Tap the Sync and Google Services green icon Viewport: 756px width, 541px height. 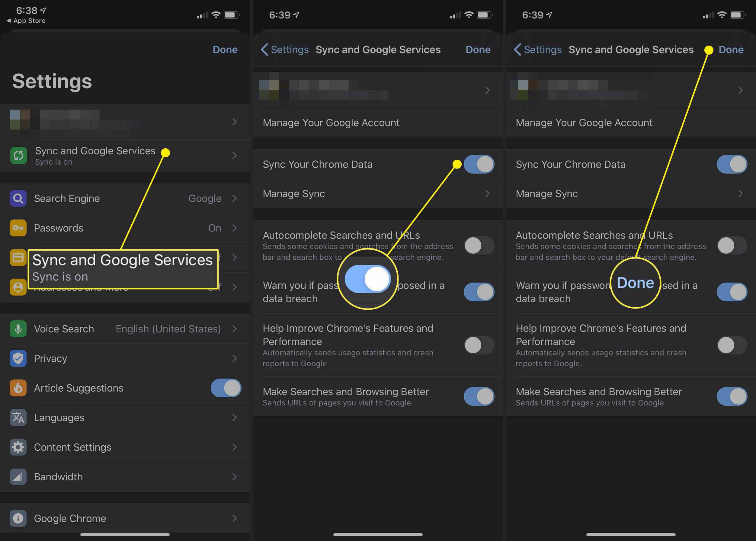click(18, 155)
